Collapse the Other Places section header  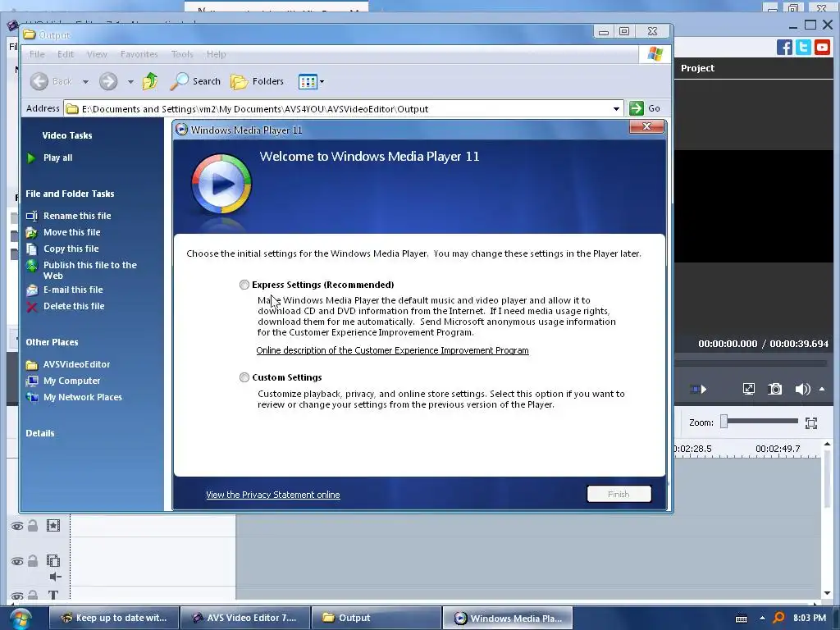pyautogui.click(x=52, y=342)
